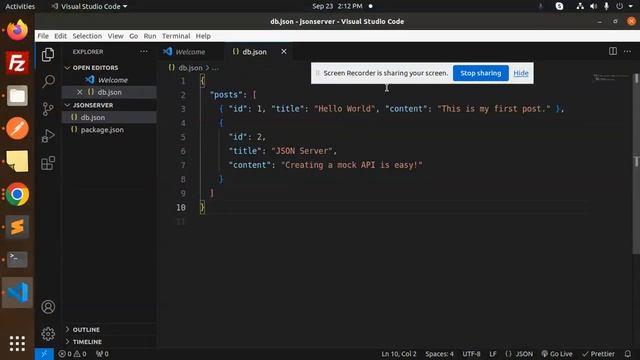Open the clock and calendar at Sep 23 2:12 PM
The width and height of the screenshot is (640, 360).
(337, 6)
